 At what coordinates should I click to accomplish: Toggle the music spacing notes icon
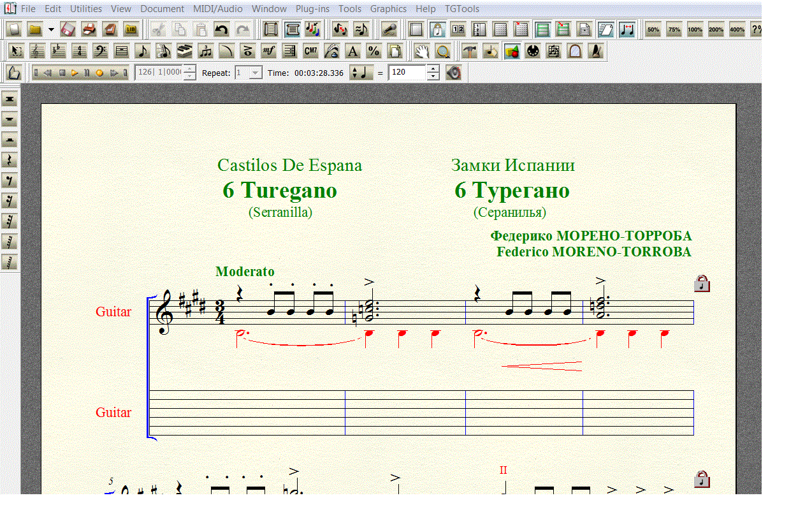[x=627, y=29]
